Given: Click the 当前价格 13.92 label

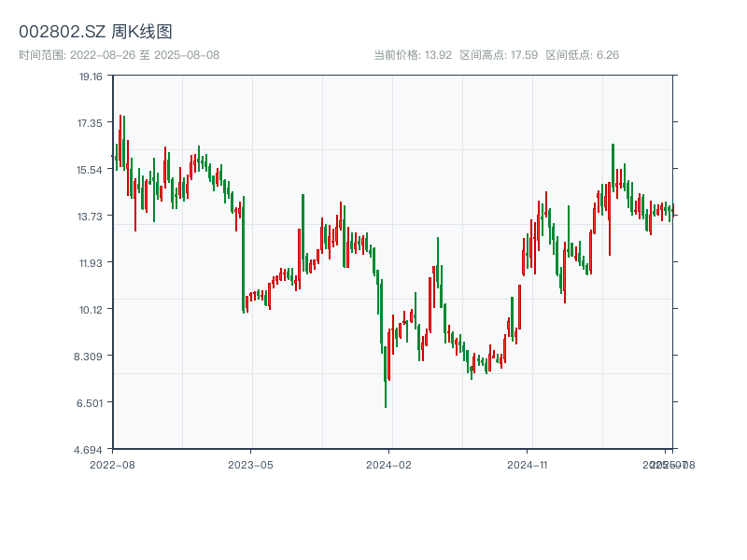Looking at the screenshot, I should [413, 55].
